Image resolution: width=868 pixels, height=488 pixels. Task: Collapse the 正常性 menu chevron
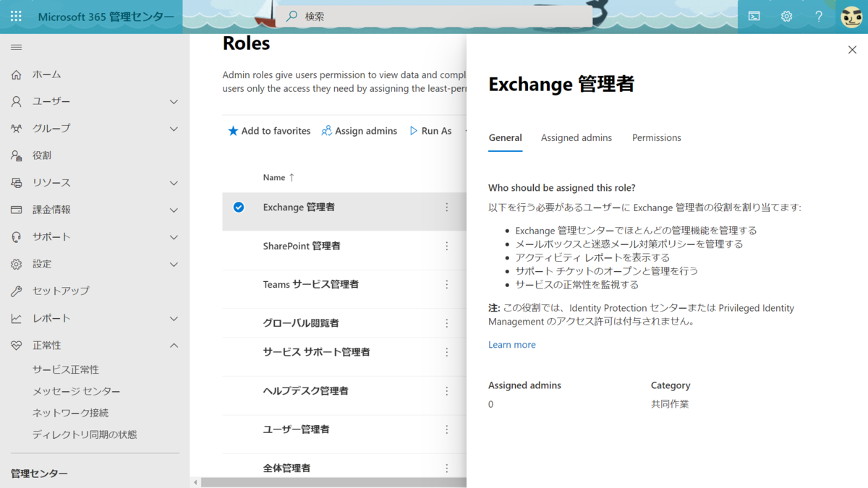pyautogui.click(x=174, y=346)
